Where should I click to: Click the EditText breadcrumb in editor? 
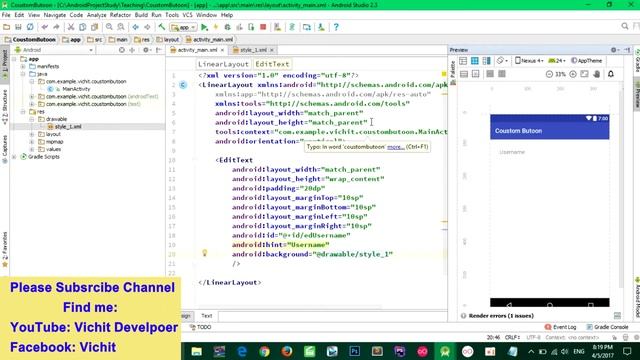coord(272,64)
